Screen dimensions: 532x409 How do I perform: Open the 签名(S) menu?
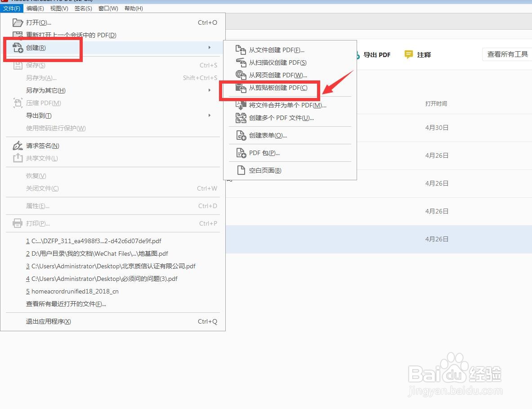tap(83, 8)
